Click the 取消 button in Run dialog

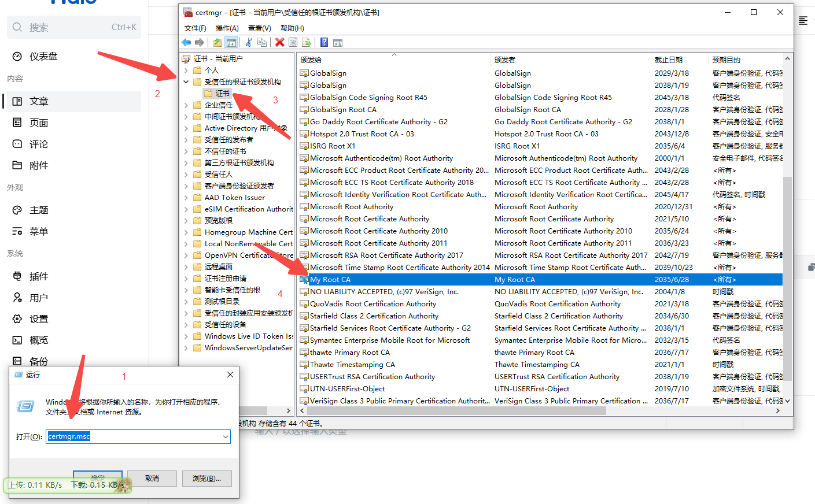pos(152,479)
